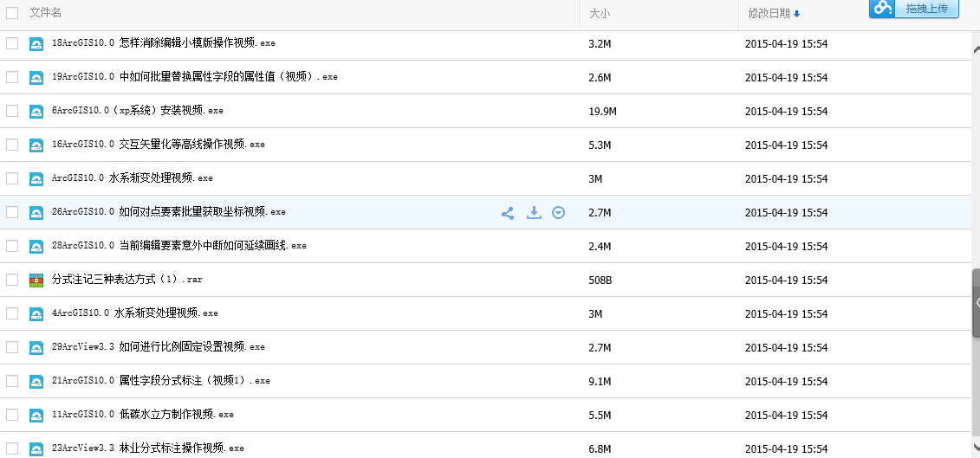The height and width of the screenshot is (458, 980).
Task: Click the file icon of 16ArcGIS10.0 交互矢量化等高线
Action: (36, 145)
